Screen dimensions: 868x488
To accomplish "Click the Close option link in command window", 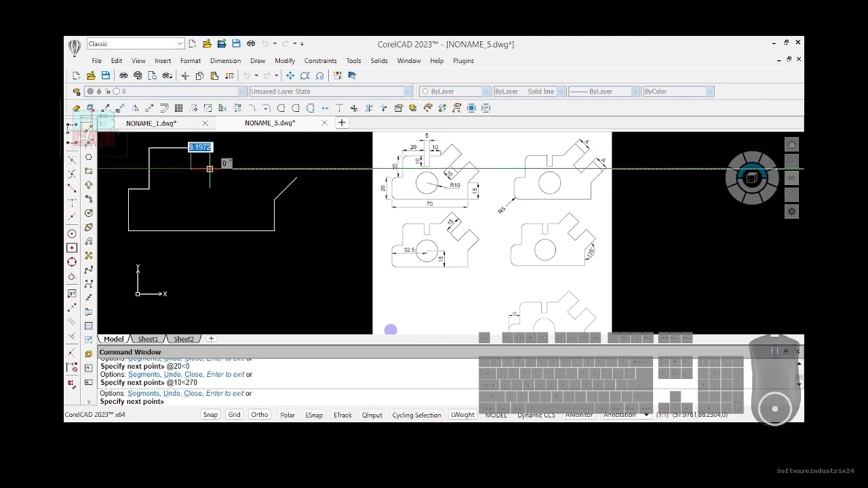I will pos(193,393).
